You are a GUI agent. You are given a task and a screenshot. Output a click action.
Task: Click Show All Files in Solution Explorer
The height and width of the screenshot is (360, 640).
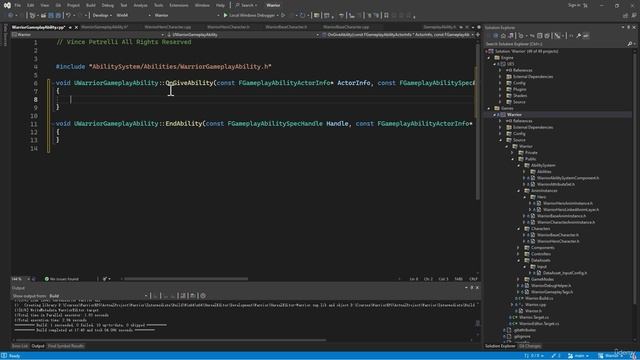click(547, 36)
